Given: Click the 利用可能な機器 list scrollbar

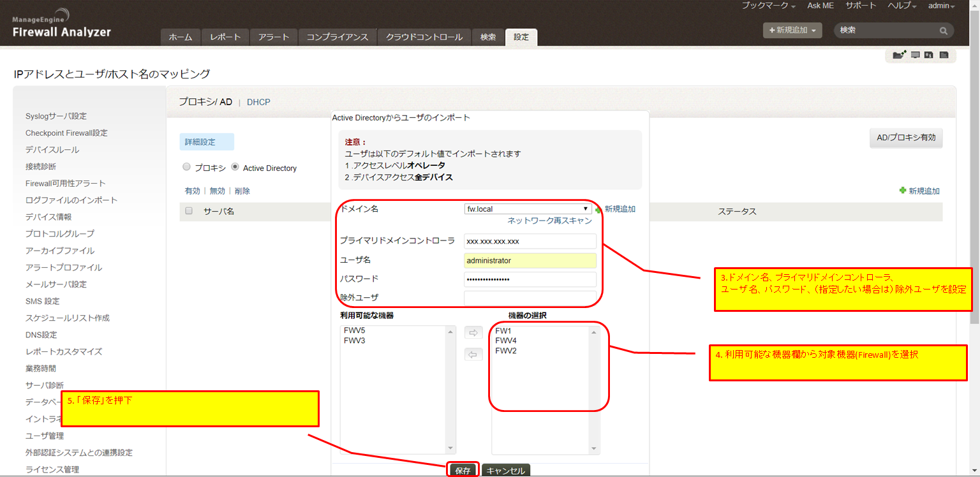Looking at the screenshot, I should pyautogui.click(x=451, y=389).
